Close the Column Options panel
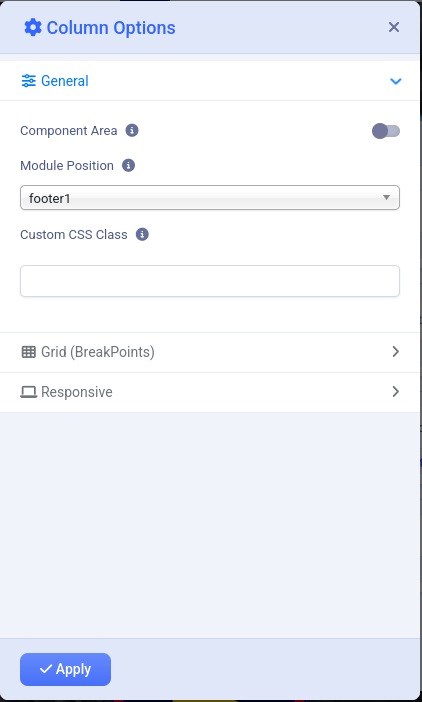Viewport: 422px width, 702px height. point(394,27)
